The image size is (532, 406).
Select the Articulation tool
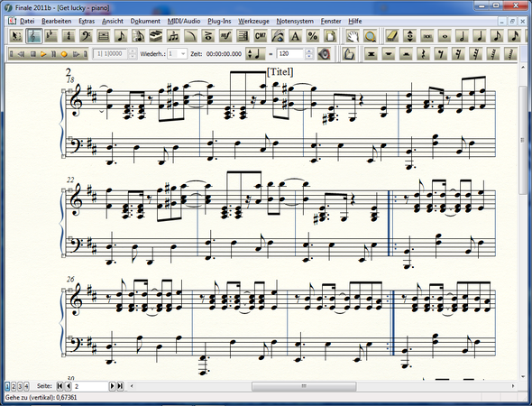click(x=208, y=36)
